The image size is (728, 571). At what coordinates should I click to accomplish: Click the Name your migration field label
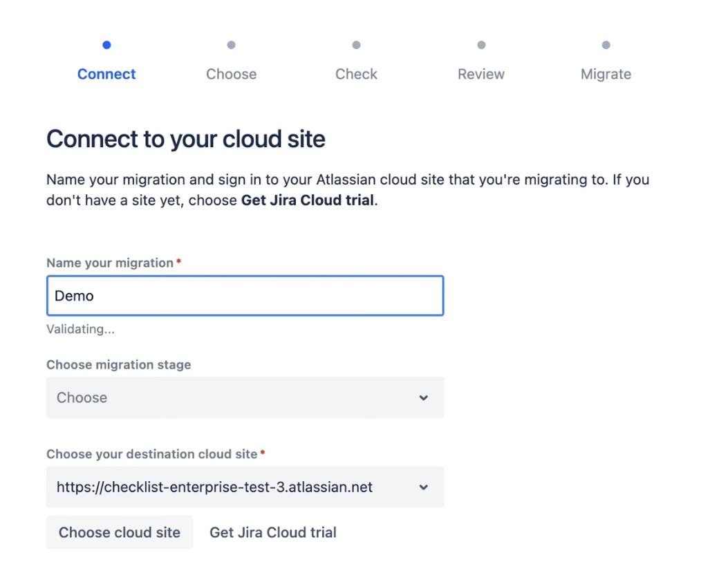pos(110,263)
